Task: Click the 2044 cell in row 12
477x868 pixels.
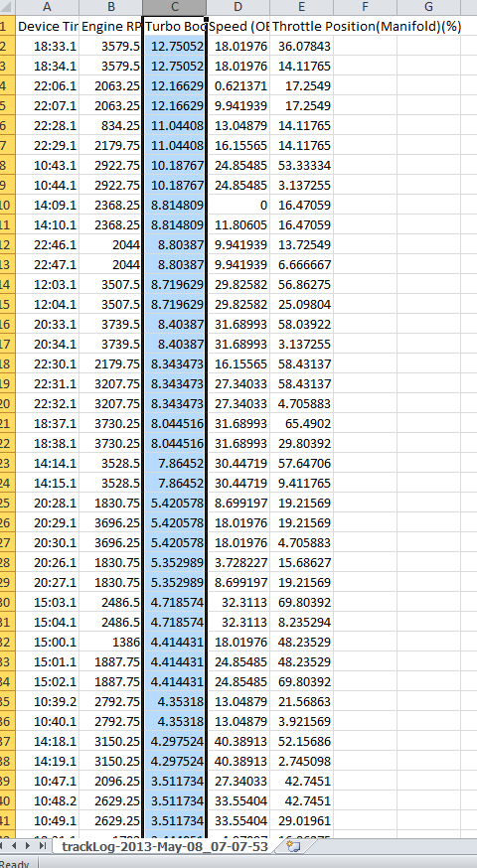Action: (x=110, y=244)
